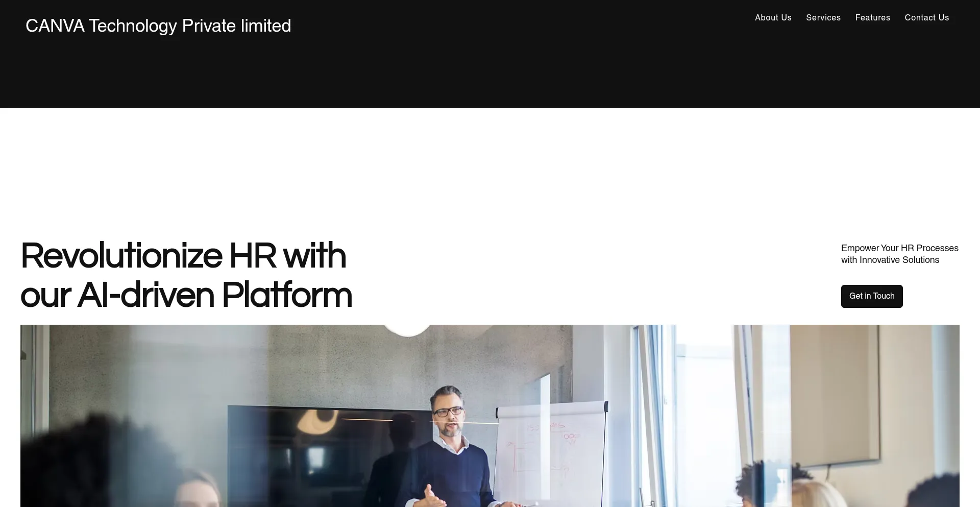Select the headline Revolutionize HR text
Screen dimensions: 980x507
[x=183, y=256]
